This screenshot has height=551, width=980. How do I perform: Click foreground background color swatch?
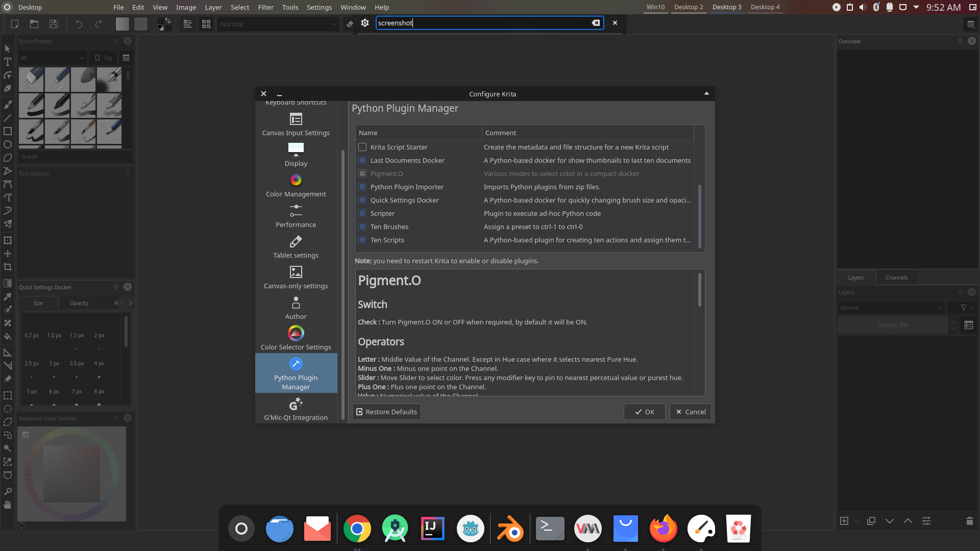click(x=164, y=24)
